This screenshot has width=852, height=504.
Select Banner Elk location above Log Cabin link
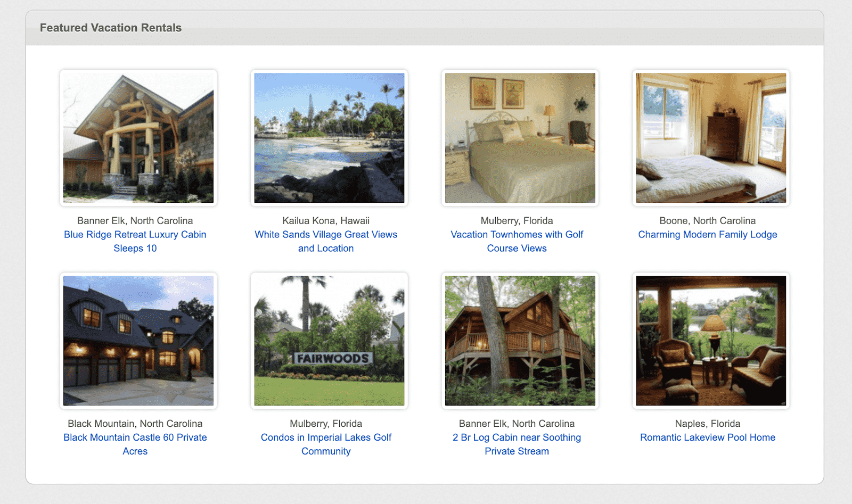[517, 423]
